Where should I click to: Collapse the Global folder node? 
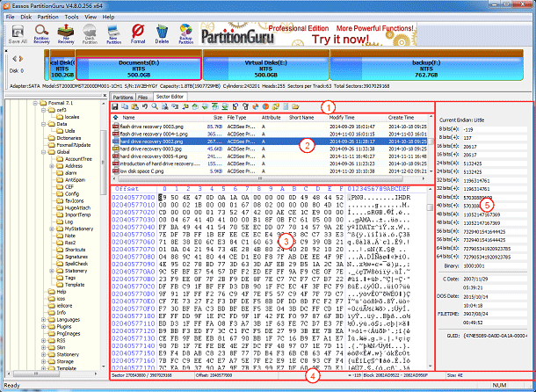[43, 152]
